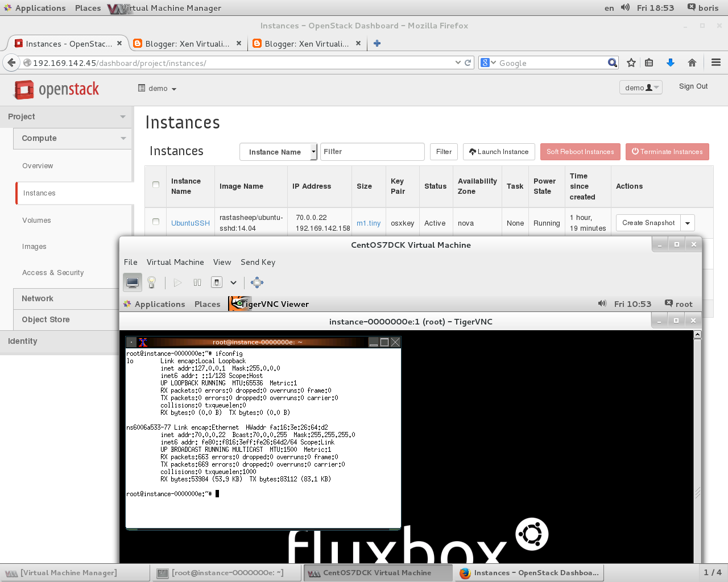
Task: Click Launch Instance button
Action: tap(499, 152)
